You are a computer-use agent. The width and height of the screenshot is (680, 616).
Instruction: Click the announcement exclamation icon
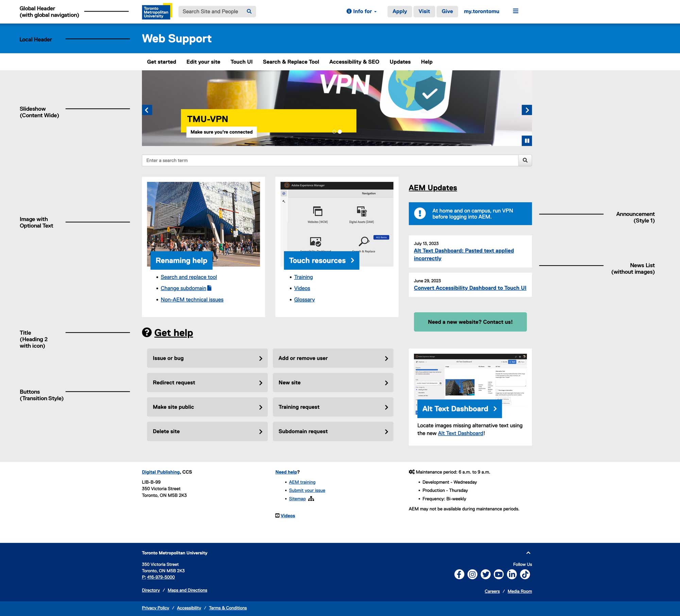coord(420,213)
